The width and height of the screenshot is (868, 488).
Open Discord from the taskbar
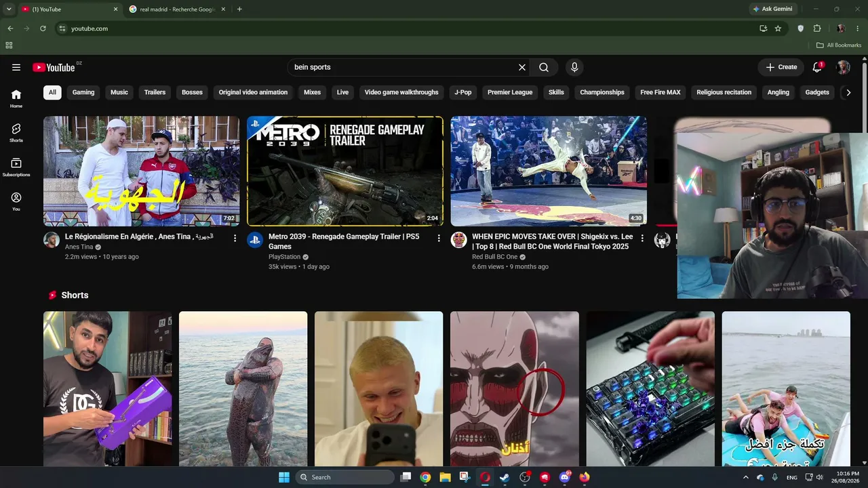click(x=565, y=477)
